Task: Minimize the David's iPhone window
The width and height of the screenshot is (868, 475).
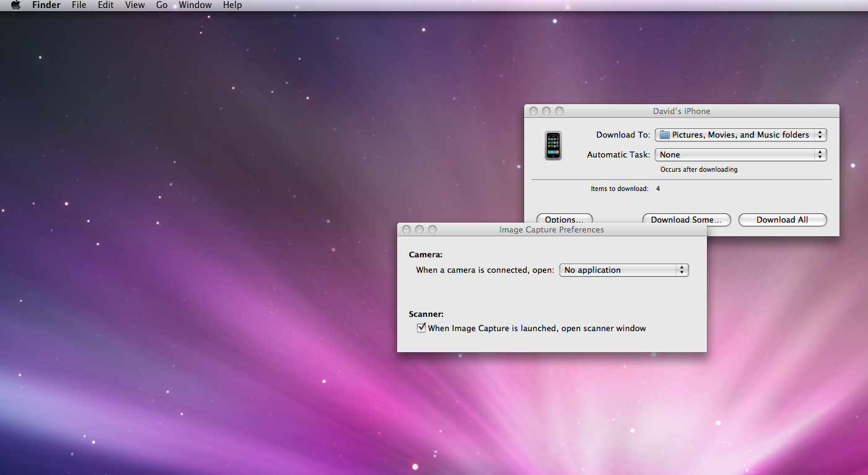Action: point(546,111)
